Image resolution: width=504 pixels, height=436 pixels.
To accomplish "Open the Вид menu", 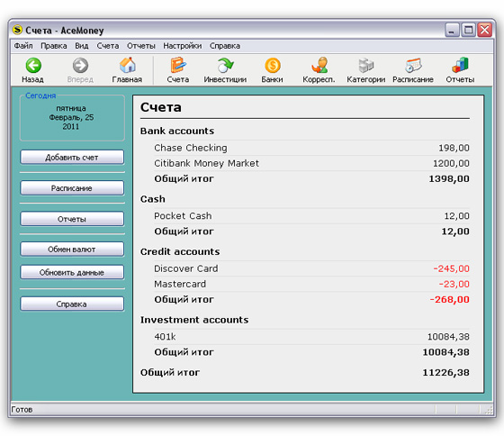I will [82, 46].
